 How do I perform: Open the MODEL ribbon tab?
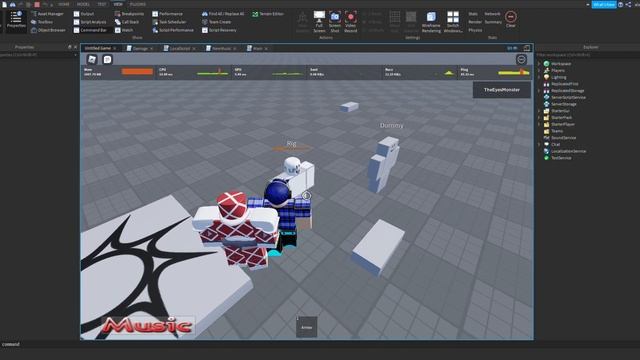(83, 4)
